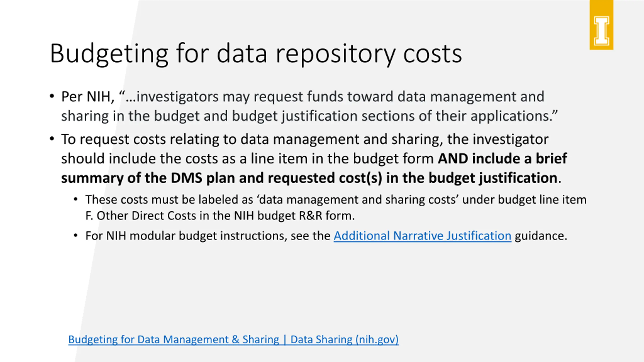Screen dimensions: 644x362
Task: Click 'sharing in the budget and budget justification' line
Action: 309,116
